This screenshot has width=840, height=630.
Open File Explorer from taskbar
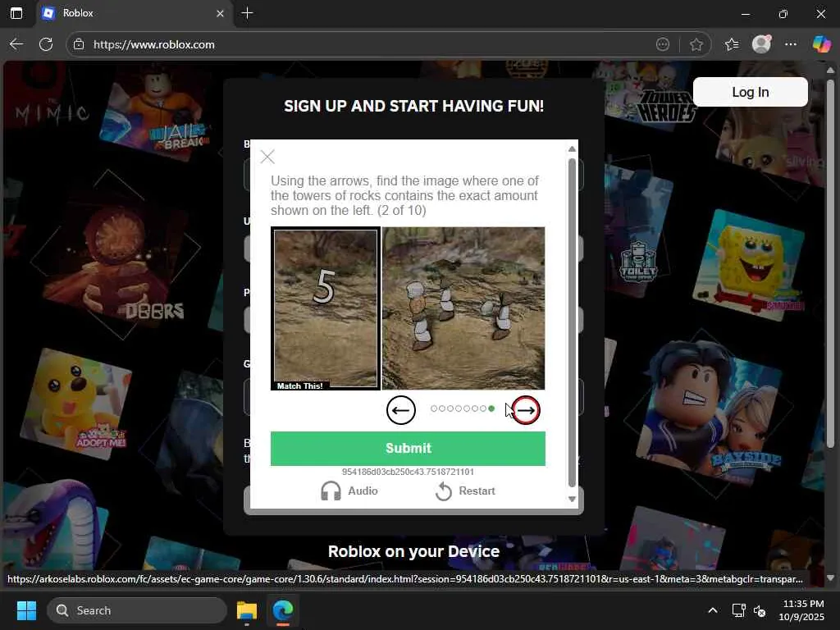pyautogui.click(x=247, y=610)
